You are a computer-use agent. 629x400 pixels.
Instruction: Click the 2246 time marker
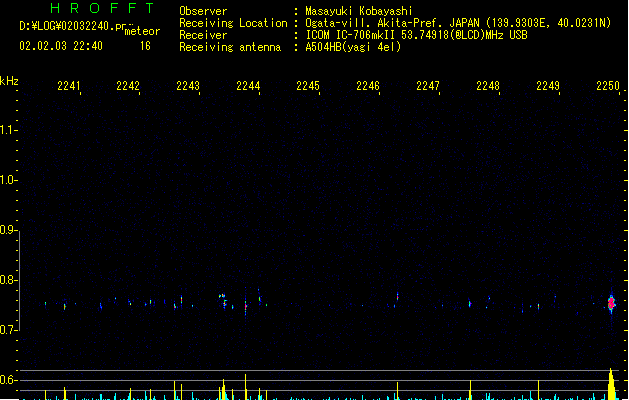coord(368,86)
